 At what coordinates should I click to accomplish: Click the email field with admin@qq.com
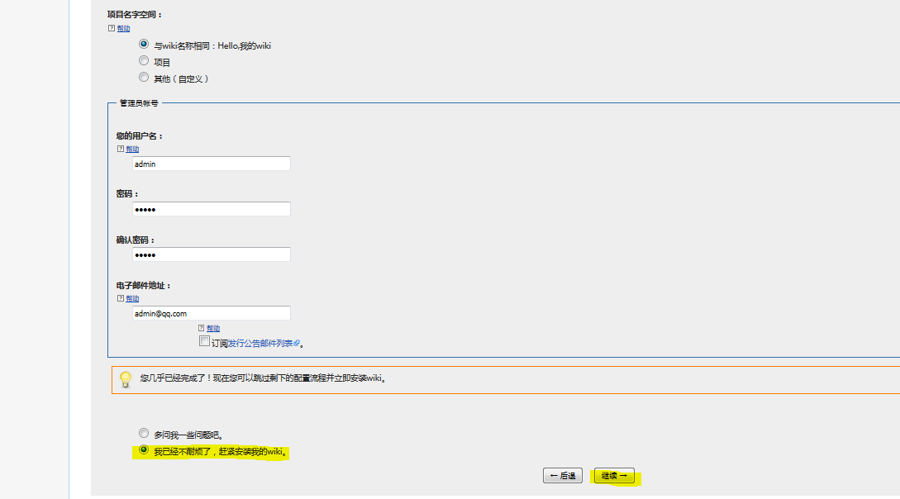click(211, 314)
